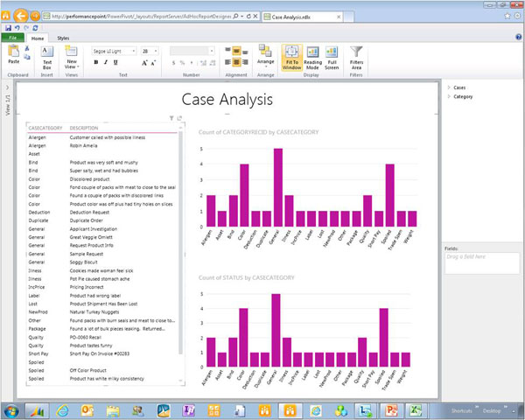
Task: Switch to the Styles ribbon tab
Action: (63, 38)
